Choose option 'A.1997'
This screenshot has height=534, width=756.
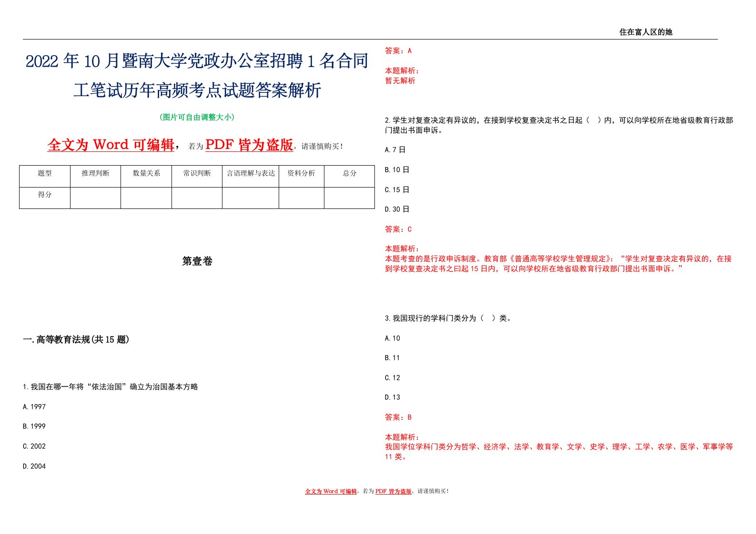tap(34, 407)
